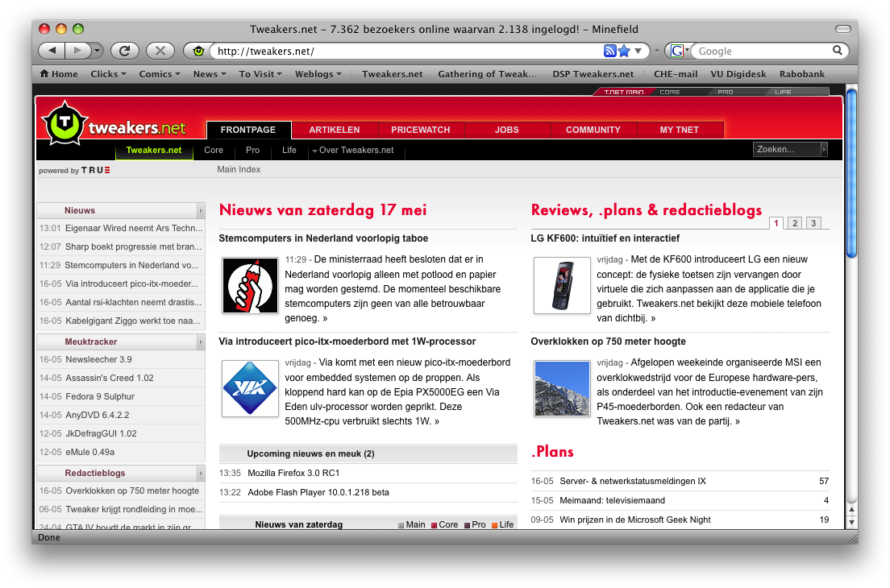The width and height of the screenshot is (890, 588).
Task: Open headline Stemcomputers in Nederland voorlopig taboe
Action: click(323, 238)
